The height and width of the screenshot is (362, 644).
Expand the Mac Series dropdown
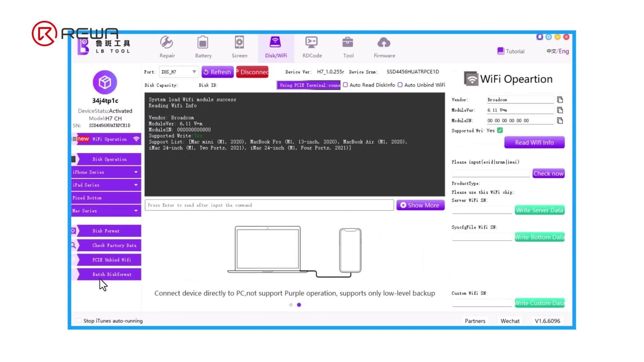tap(106, 211)
